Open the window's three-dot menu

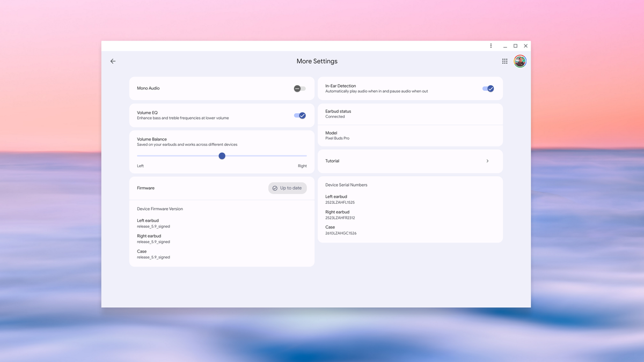[491, 46]
